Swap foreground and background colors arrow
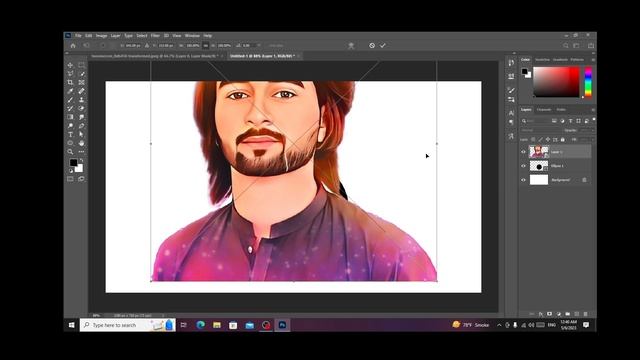640x360 pixels. point(81,160)
